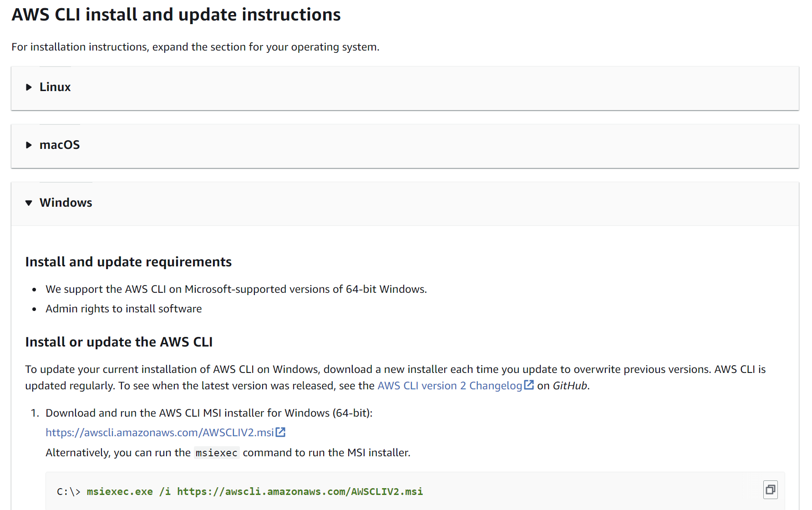Click external link icon beside AWSCLIV2.msi URL

[x=280, y=432]
